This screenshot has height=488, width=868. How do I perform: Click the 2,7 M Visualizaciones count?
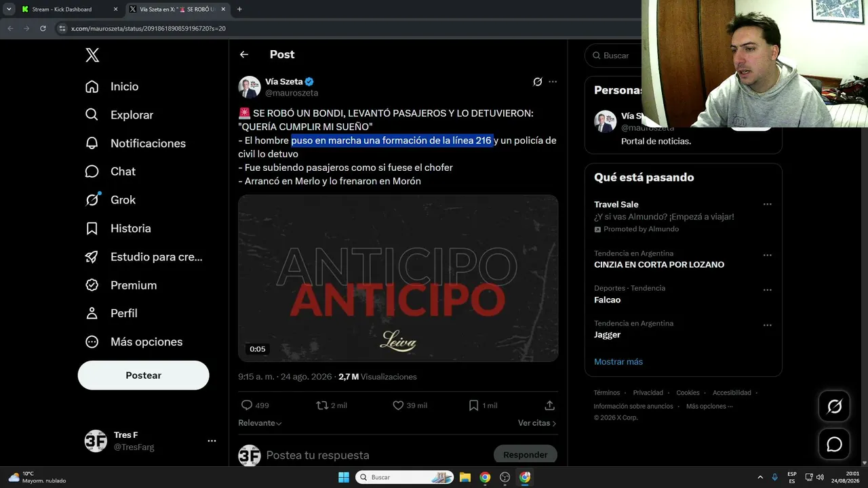(x=378, y=377)
